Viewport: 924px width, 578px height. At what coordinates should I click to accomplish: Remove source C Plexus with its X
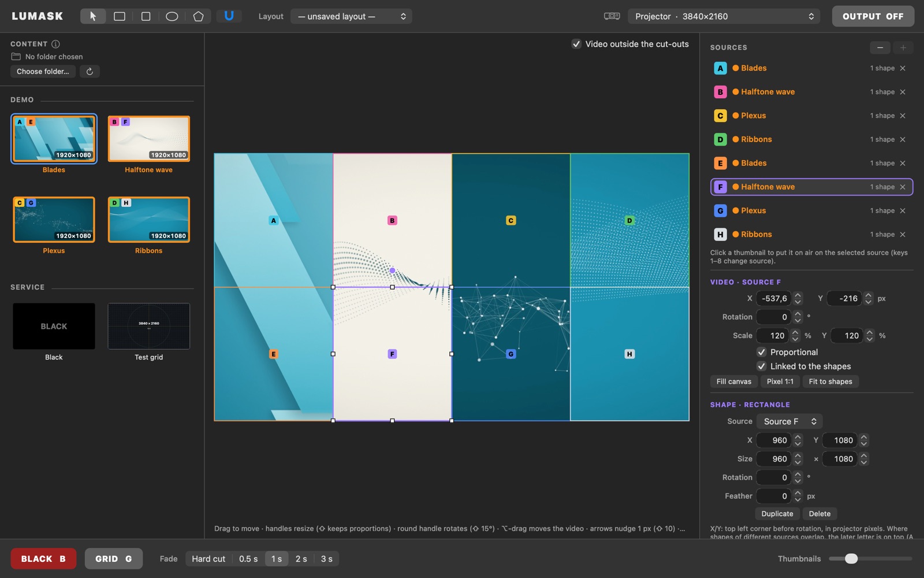point(903,116)
